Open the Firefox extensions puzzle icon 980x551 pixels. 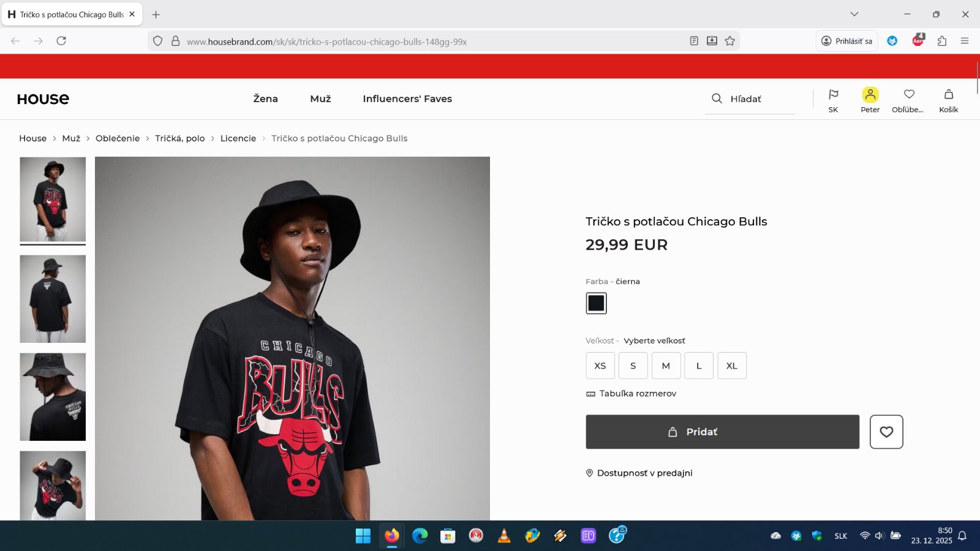pyautogui.click(x=942, y=41)
